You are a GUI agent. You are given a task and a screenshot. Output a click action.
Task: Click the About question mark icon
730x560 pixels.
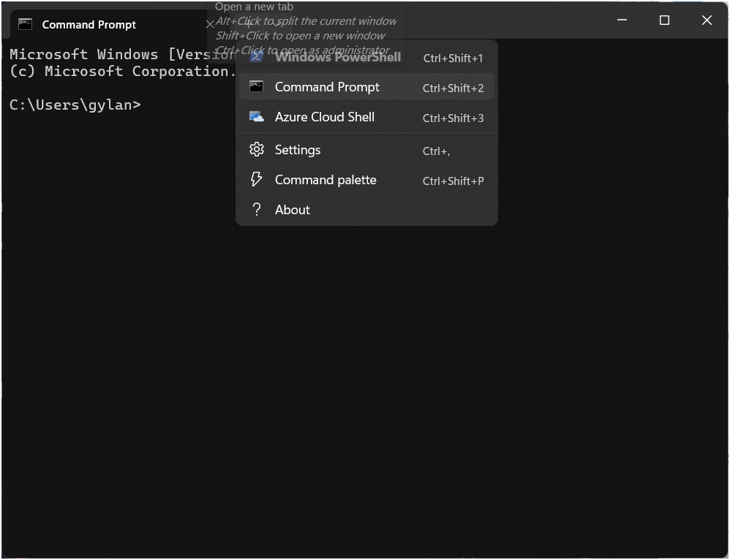256,210
